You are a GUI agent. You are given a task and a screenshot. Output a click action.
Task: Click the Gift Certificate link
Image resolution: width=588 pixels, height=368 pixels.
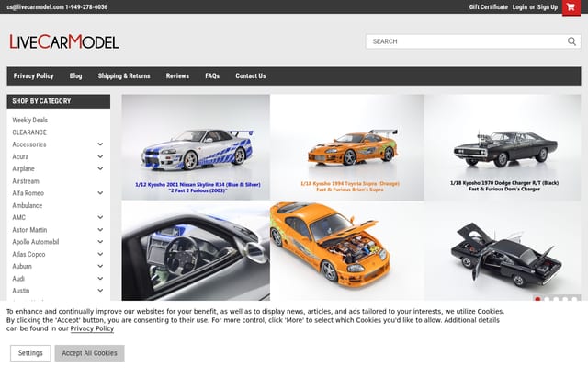pos(488,7)
